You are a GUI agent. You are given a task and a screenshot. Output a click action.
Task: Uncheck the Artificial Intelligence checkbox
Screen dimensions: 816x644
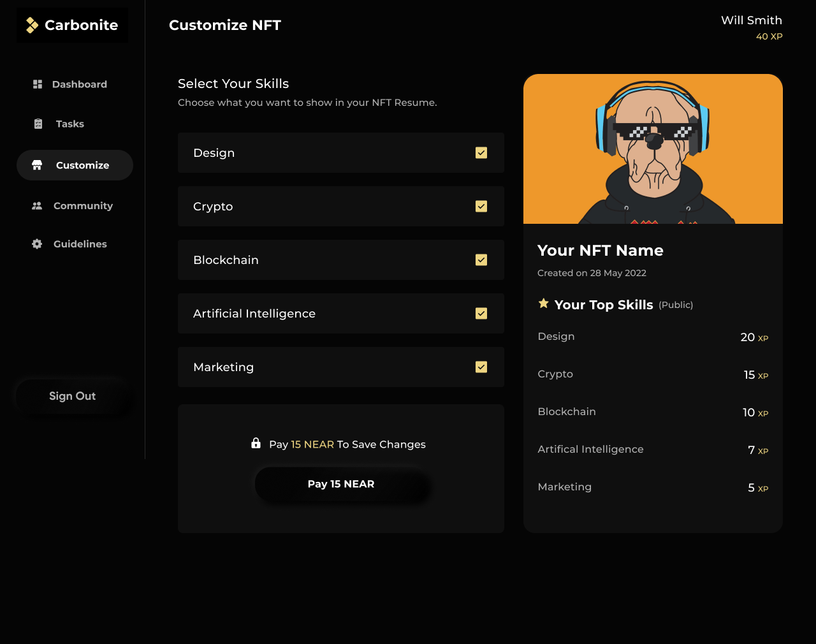click(x=481, y=314)
